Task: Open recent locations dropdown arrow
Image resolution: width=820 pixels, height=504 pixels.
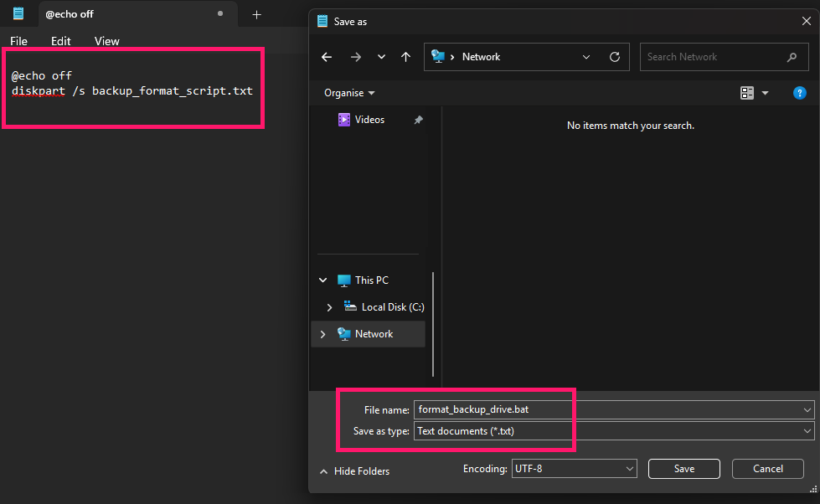Action: (381, 57)
